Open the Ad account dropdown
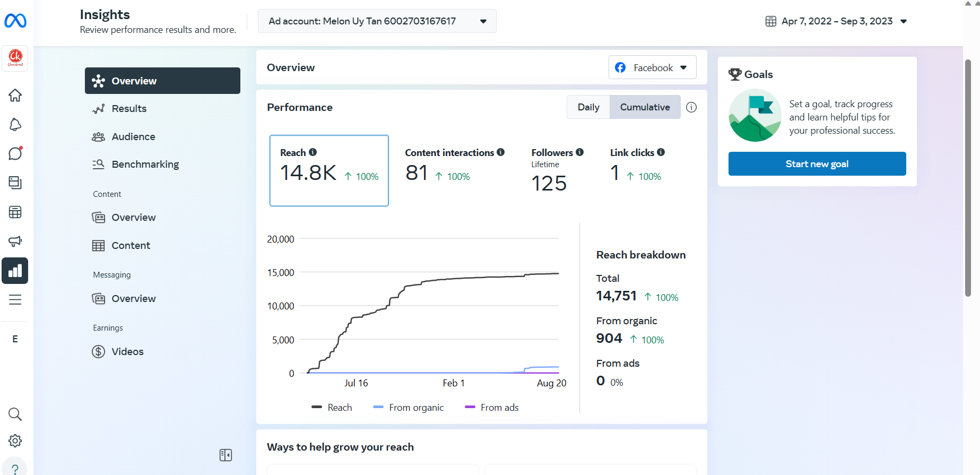This screenshot has width=980, height=475. [x=377, y=21]
